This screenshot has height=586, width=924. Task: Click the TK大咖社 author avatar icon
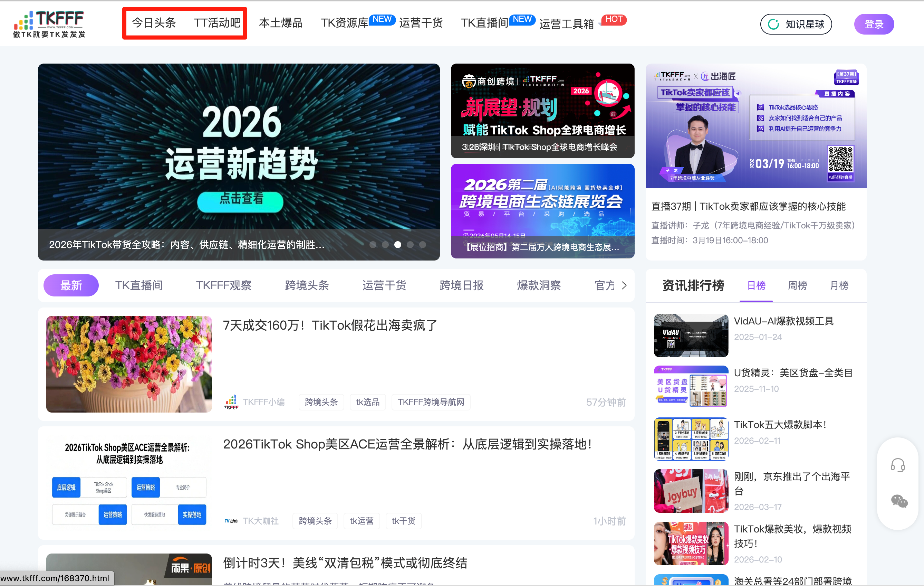click(231, 521)
